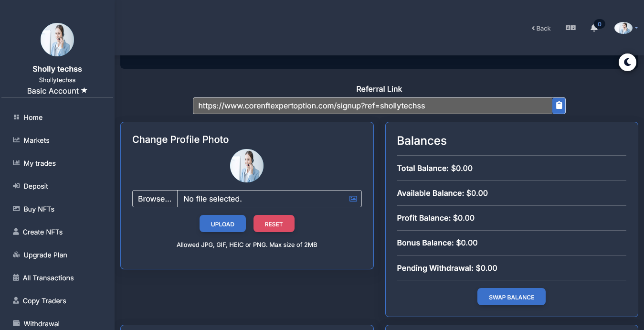Open My trades from sidebar
Image resolution: width=644 pixels, height=330 pixels.
coord(40,163)
